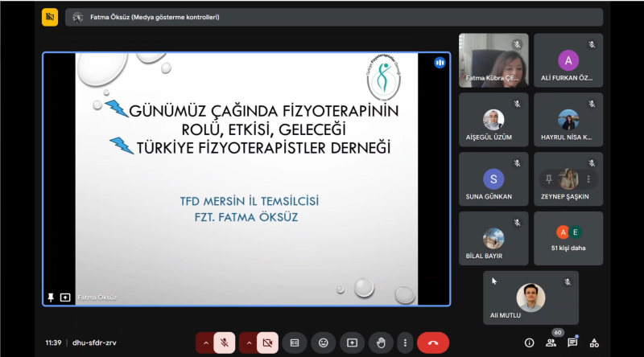
Task: Show everyone participants panel
Action: pos(551,343)
